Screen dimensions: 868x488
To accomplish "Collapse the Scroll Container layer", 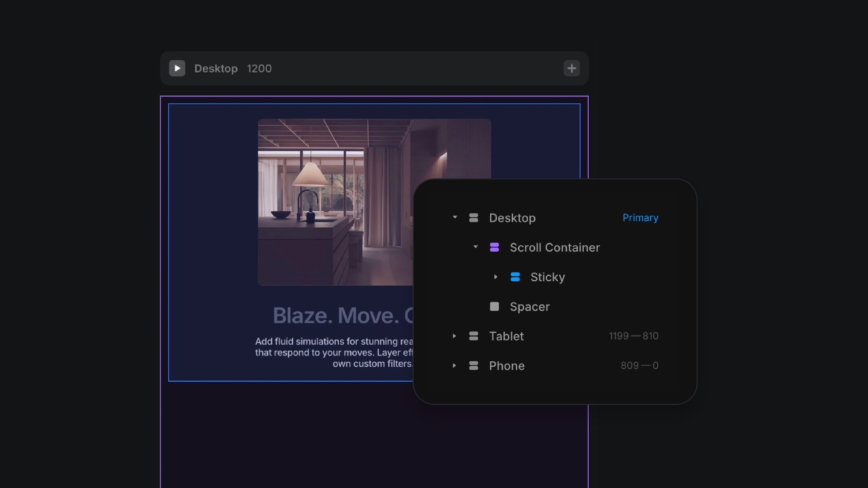I will click(x=475, y=247).
